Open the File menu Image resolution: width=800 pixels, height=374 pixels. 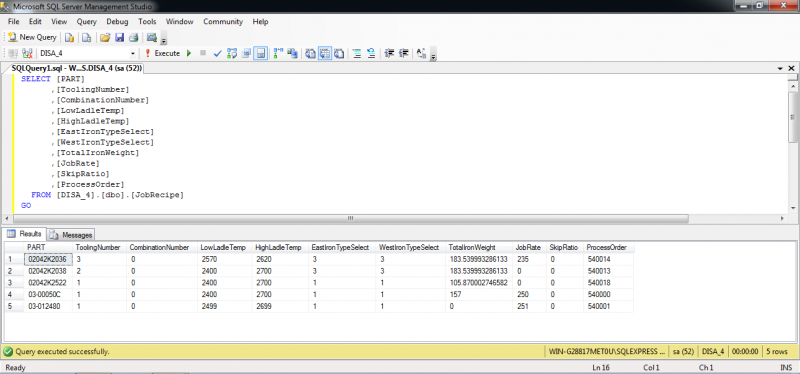[x=14, y=21]
